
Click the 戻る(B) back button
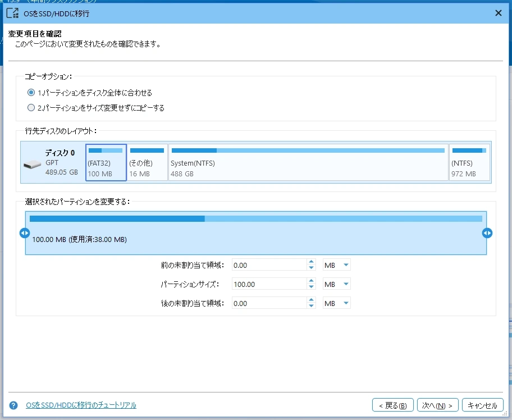coord(393,405)
